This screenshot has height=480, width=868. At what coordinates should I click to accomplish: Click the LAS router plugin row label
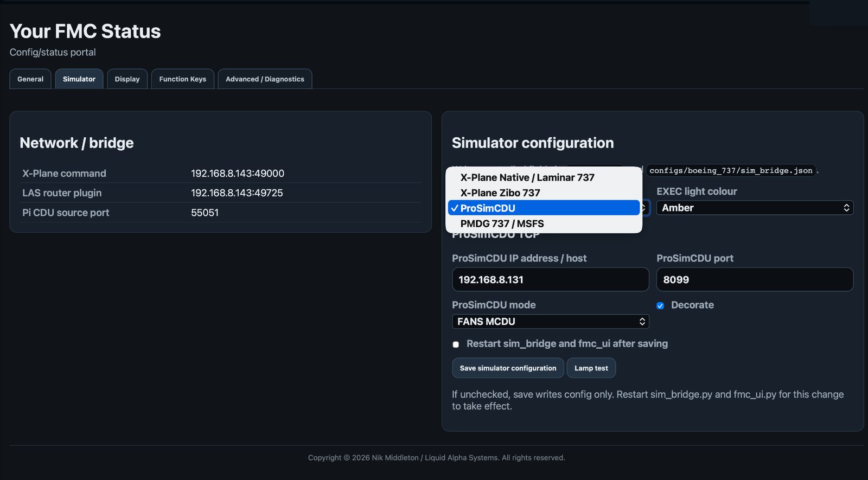pos(62,193)
